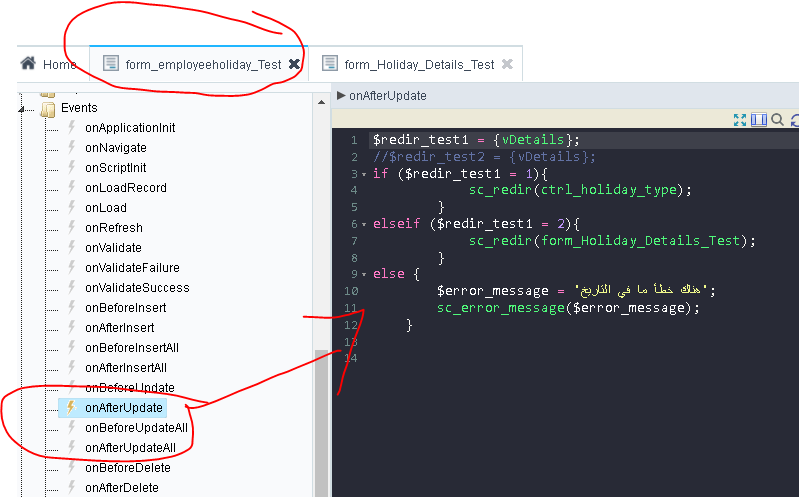Image resolution: width=799 pixels, height=497 pixels.
Task: Click the form_employeeholiday_Test tab form icon
Action: [111, 63]
